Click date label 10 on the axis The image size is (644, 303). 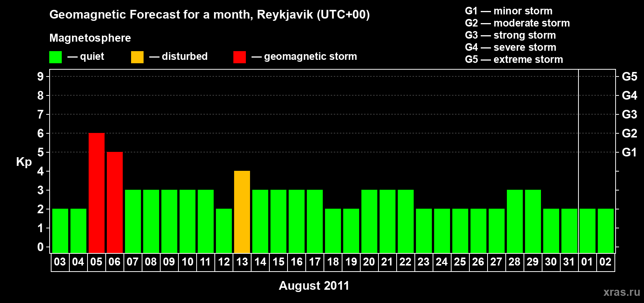(187, 262)
